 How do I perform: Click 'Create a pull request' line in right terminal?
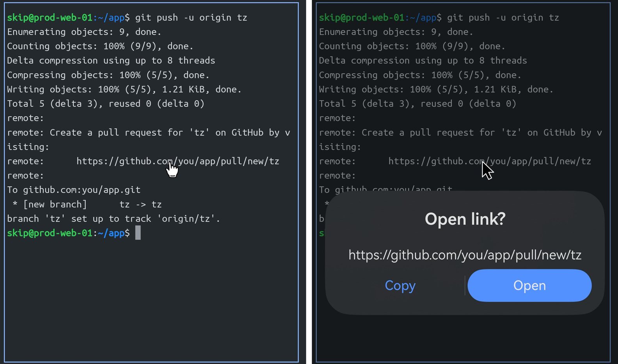(460, 133)
